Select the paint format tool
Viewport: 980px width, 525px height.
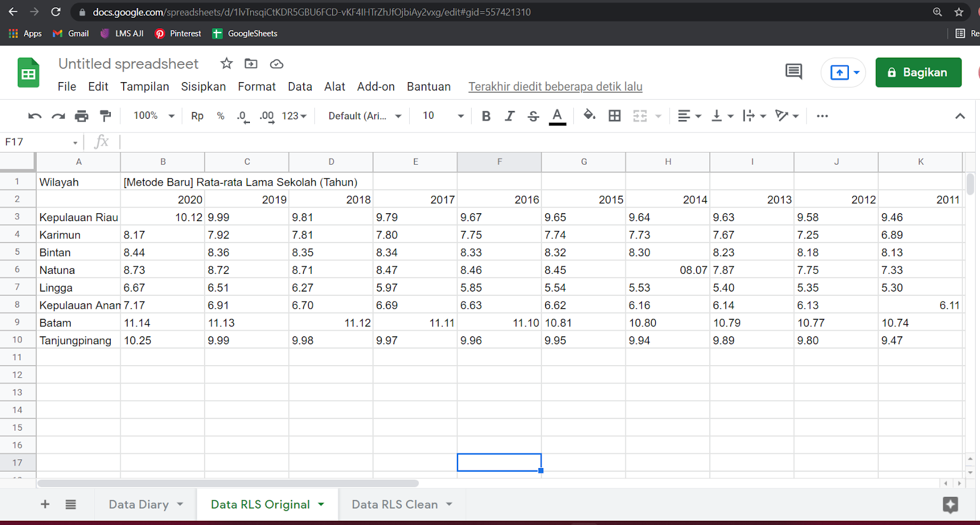[105, 116]
